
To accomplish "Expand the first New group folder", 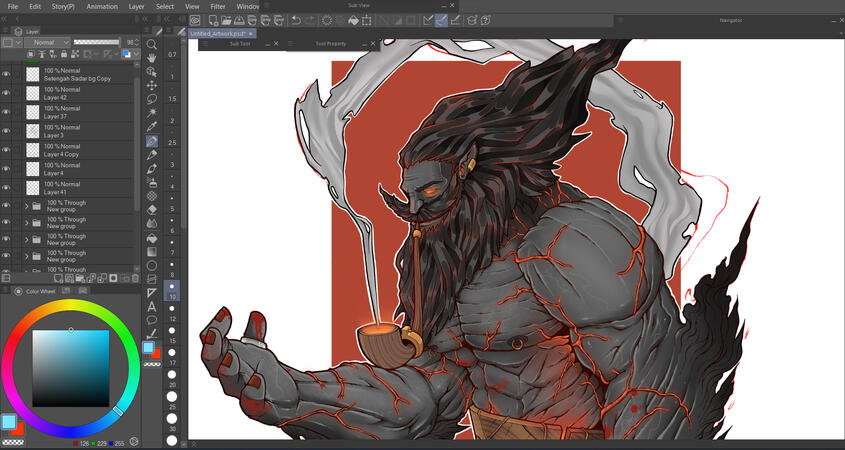I will coord(26,206).
